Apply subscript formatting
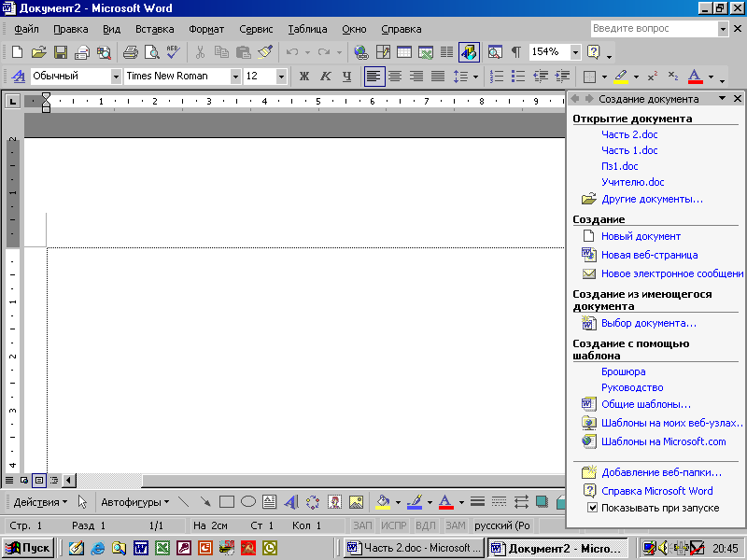Viewport: 747px width, 560px height. pos(673,77)
